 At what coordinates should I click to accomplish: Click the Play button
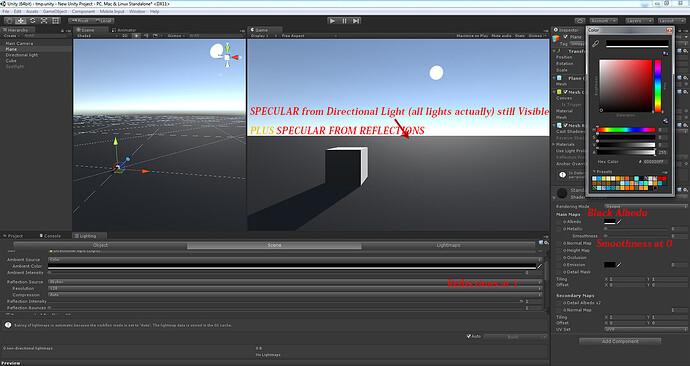(333, 21)
